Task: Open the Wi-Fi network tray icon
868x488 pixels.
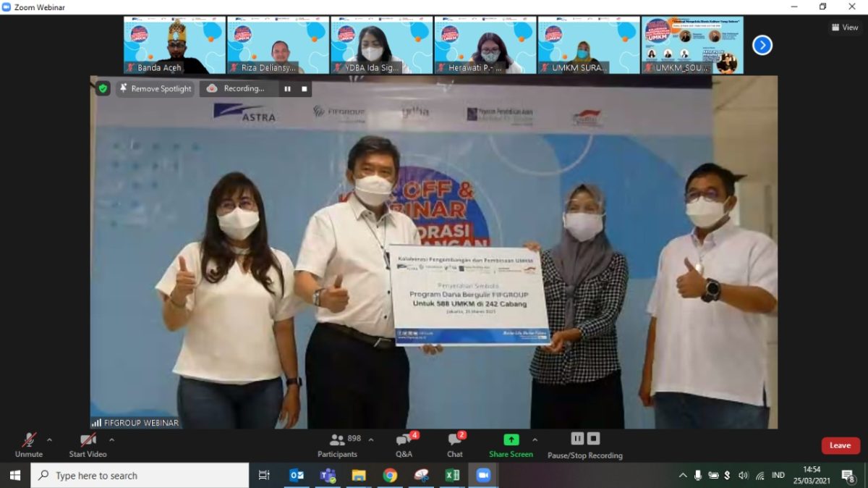Action: coord(759,476)
